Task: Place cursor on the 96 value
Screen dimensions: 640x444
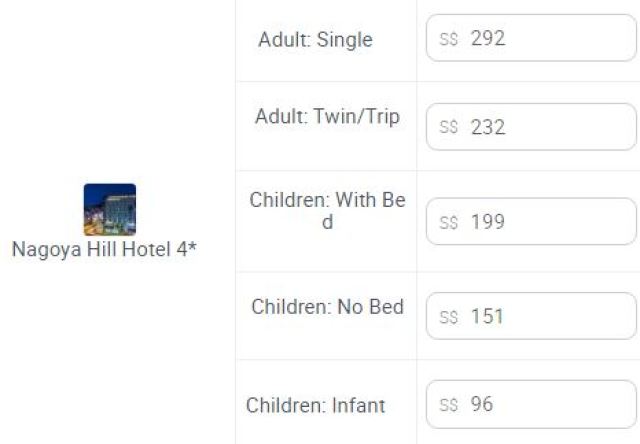Action: tap(482, 404)
